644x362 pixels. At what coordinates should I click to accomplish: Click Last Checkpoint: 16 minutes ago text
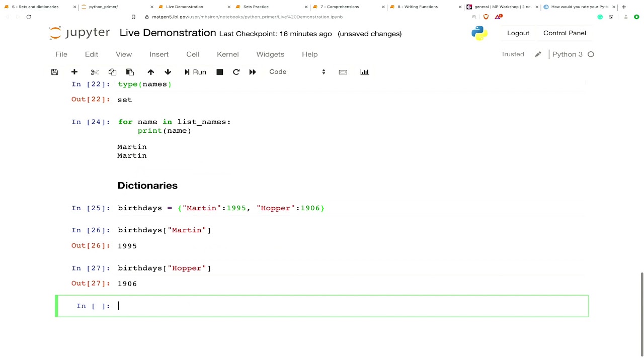(x=276, y=34)
